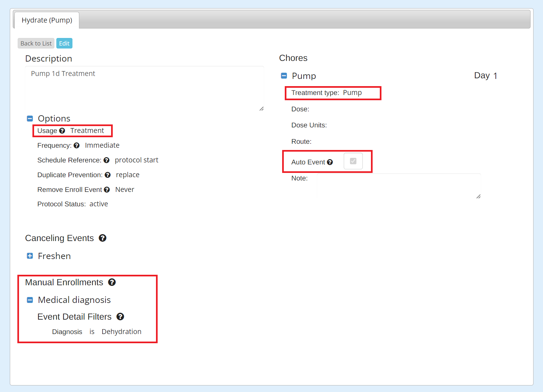Click the Manual Enrollments help icon

coord(112,282)
